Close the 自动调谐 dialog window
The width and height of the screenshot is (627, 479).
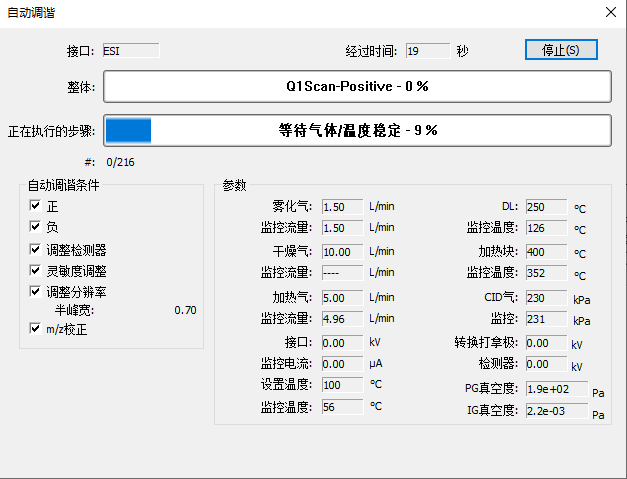(610, 12)
